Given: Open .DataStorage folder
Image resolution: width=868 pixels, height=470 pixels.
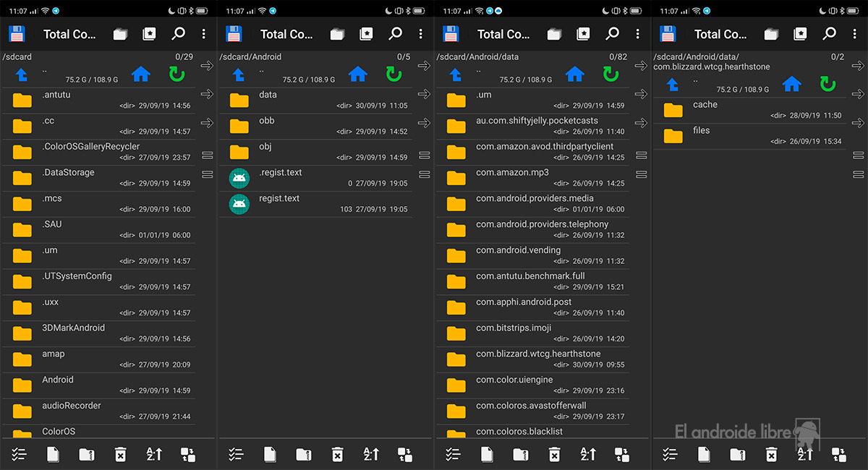Looking at the screenshot, I should tap(98, 178).
